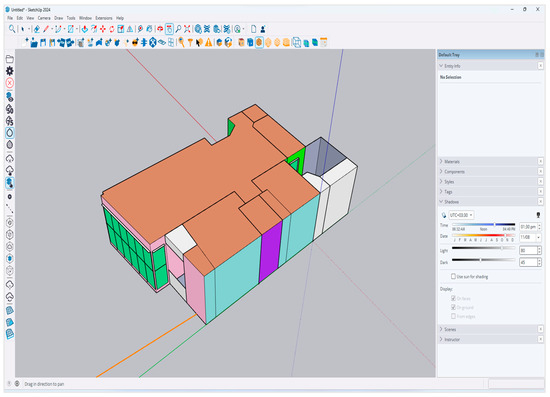Click on the Time shadow slider
This screenshot has height=397, width=550.
[x=483, y=224]
